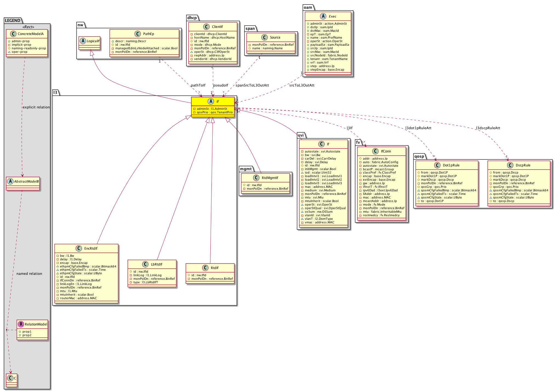This screenshot has height=392, width=558.
Task: Click the svi package tab label
Action: coord(301,135)
